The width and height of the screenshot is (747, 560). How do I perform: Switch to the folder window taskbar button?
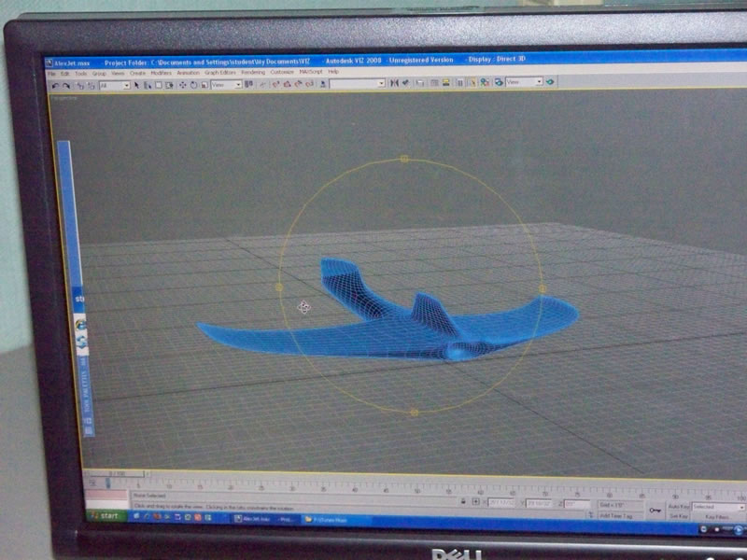336,520
